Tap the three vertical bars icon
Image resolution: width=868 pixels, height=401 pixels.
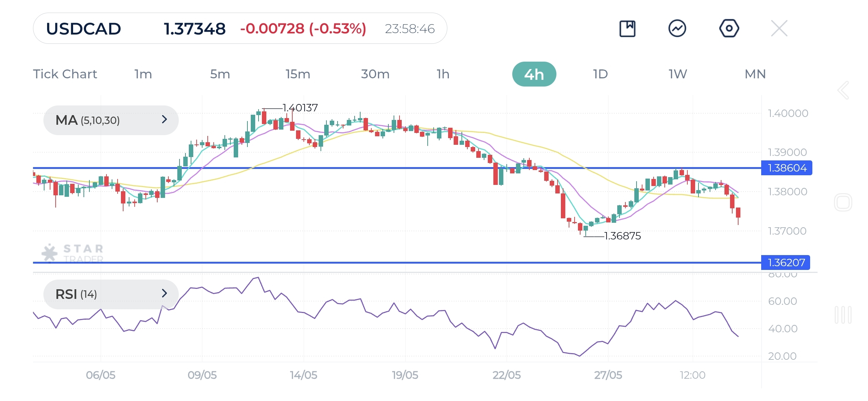click(x=843, y=315)
